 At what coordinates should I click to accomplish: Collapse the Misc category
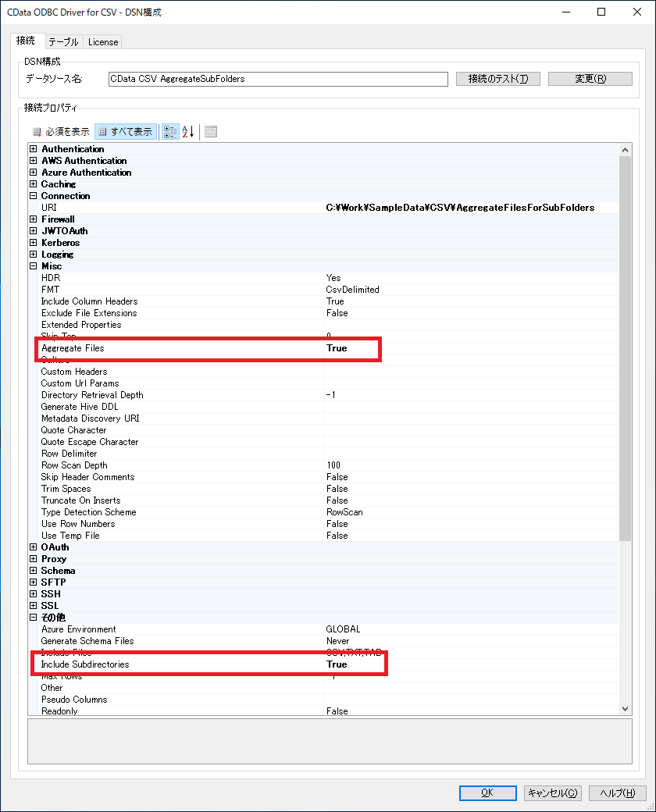click(33, 266)
